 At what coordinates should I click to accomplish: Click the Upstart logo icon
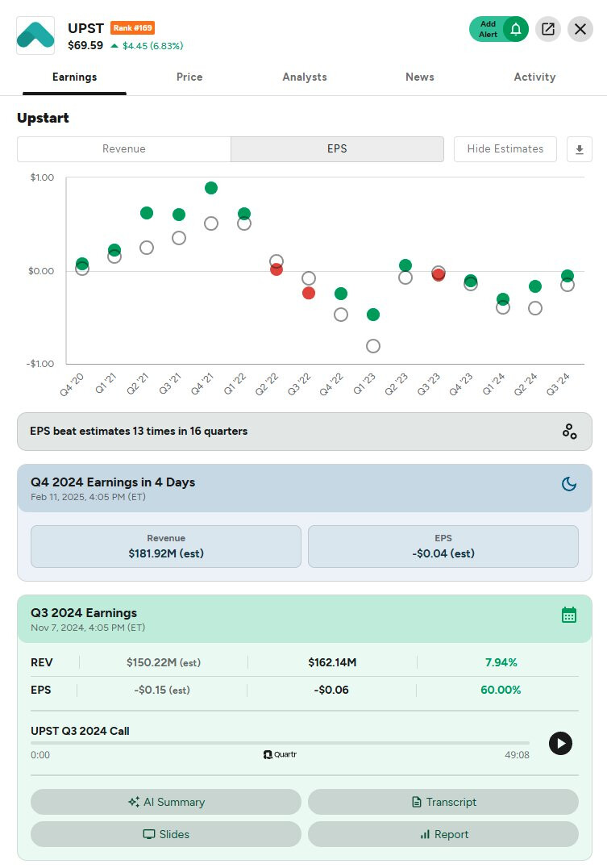point(35,35)
